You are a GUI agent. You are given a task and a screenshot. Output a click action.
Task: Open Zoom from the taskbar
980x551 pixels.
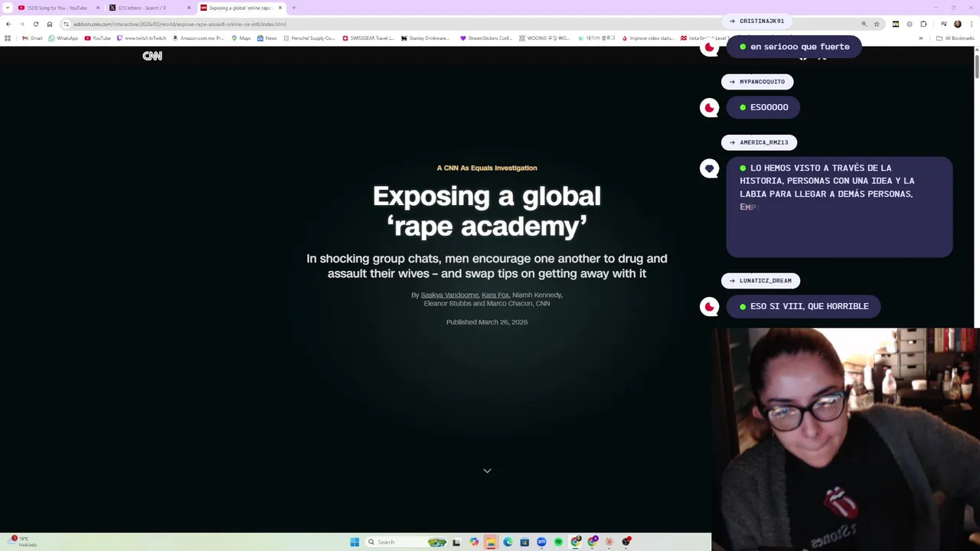(x=541, y=542)
